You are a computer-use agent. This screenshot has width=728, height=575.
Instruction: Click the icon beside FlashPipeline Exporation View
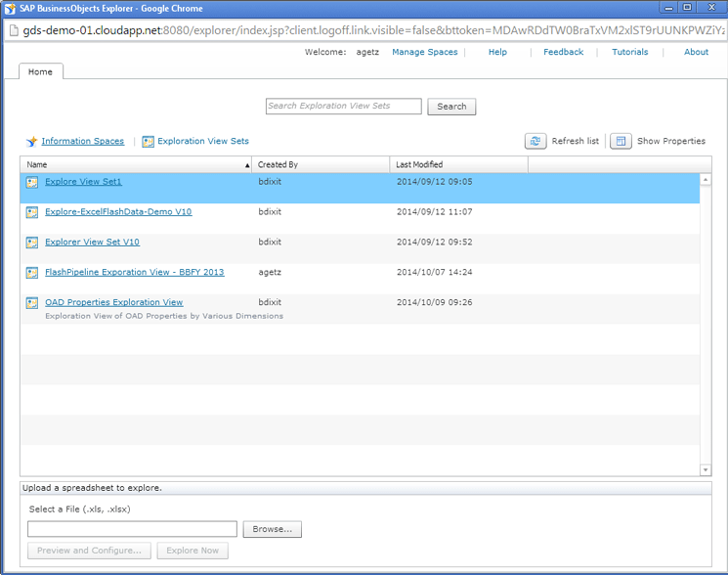pos(32,273)
